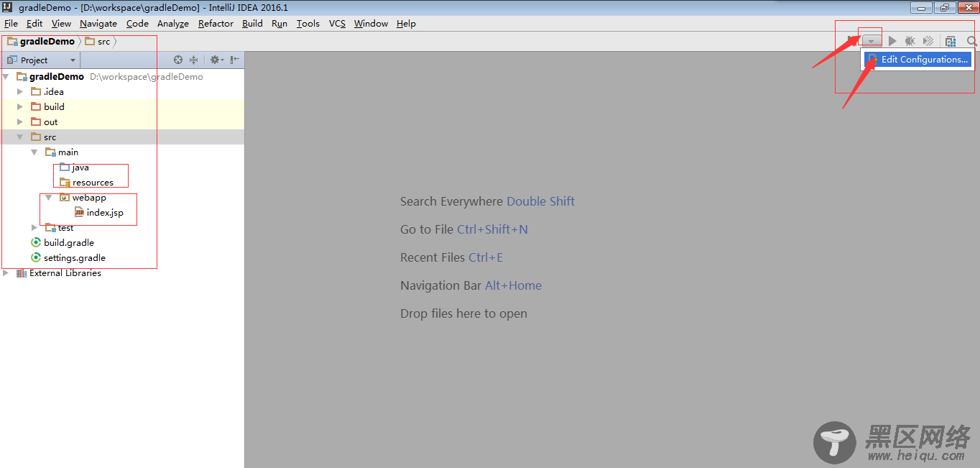Expand the build folder arrow
The image size is (980, 468).
20,106
